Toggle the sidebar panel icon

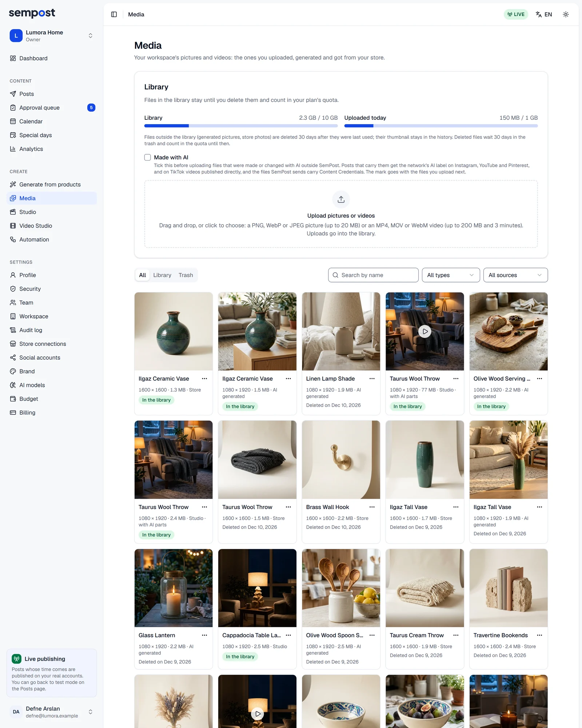(114, 15)
